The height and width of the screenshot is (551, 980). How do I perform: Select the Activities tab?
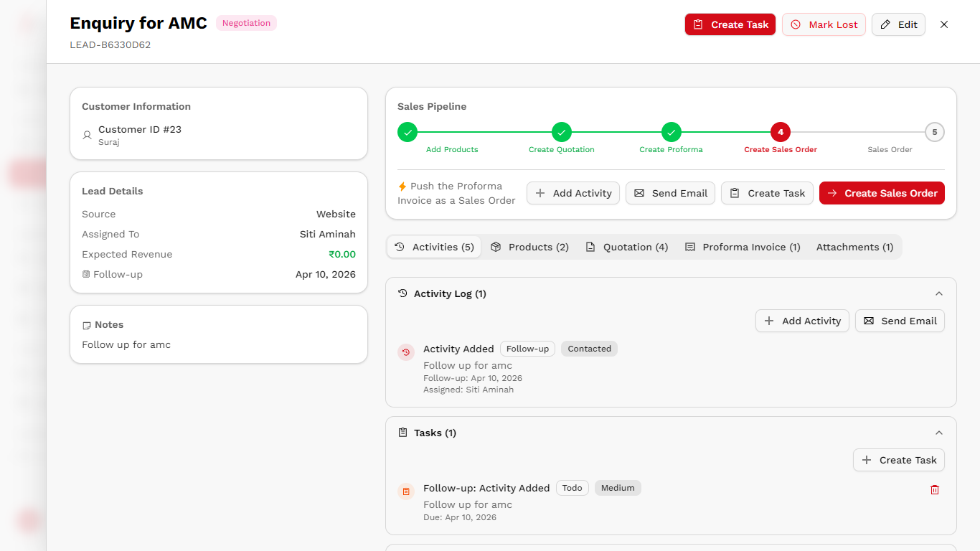point(434,246)
